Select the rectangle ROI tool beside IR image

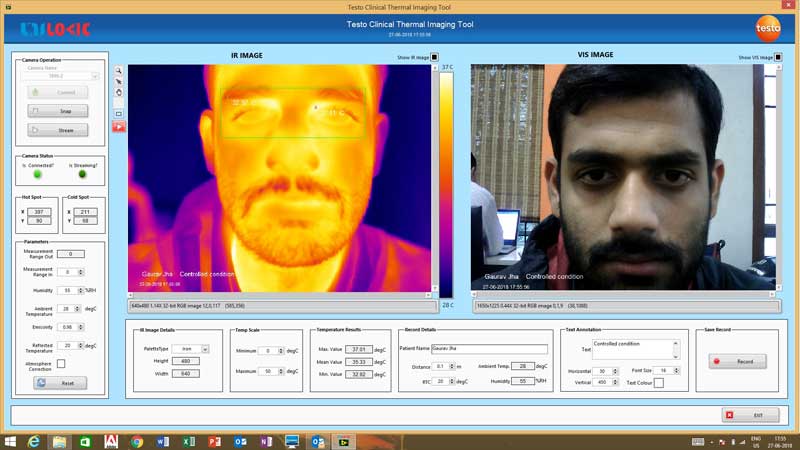(118, 114)
